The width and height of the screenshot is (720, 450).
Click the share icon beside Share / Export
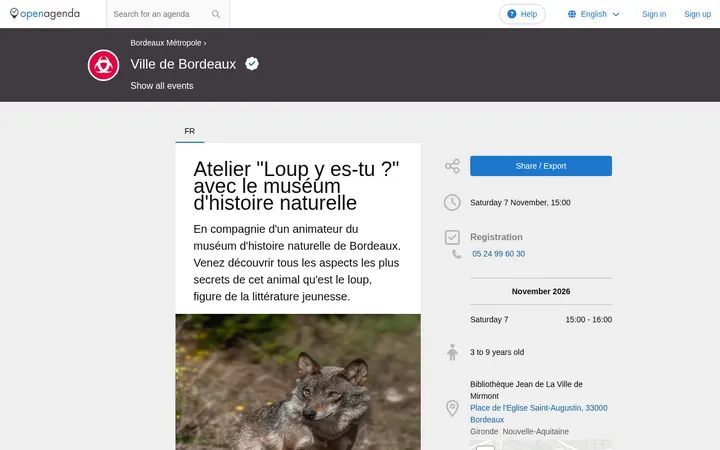pyautogui.click(x=452, y=166)
